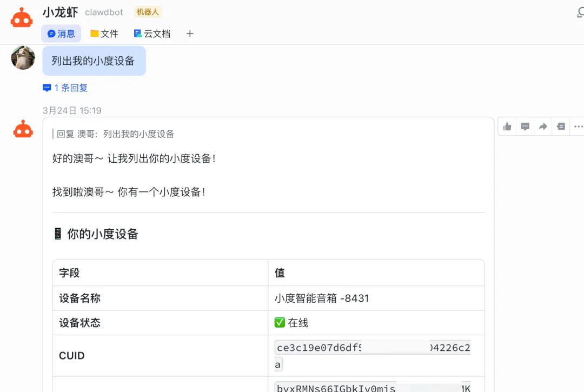Click the bot avatar beside the reply card
This screenshot has width=584, height=392.
coord(23,129)
